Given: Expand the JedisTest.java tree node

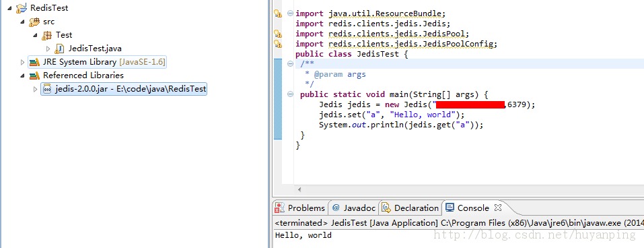Looking at the screenshot, I should (x=48, y=49).
